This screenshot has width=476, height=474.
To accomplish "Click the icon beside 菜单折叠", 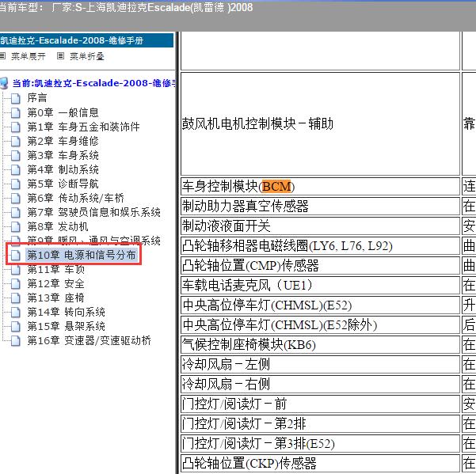I will [60, 56].
